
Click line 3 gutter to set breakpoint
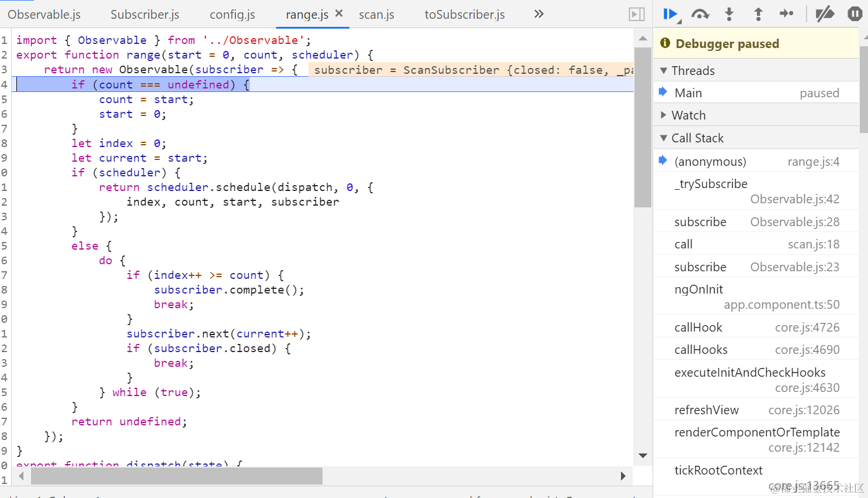(5, 70)
